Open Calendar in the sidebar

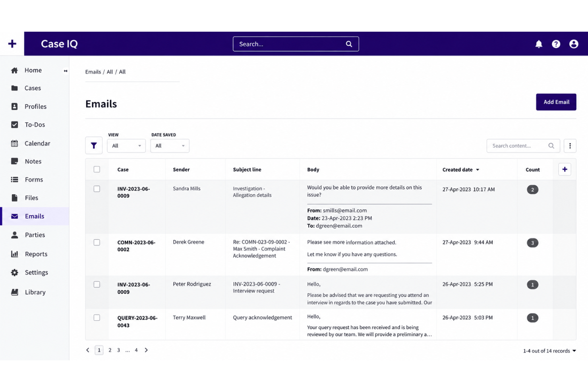[35, 143]
